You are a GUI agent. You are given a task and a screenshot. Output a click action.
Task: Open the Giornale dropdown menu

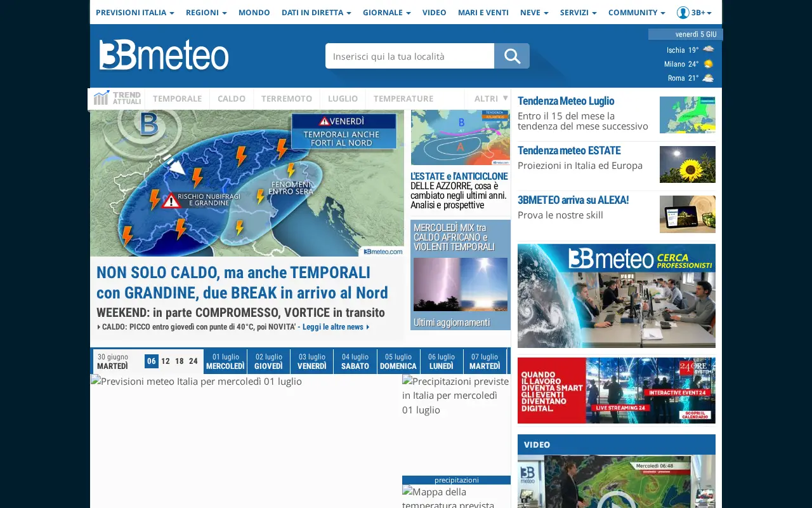387,12
